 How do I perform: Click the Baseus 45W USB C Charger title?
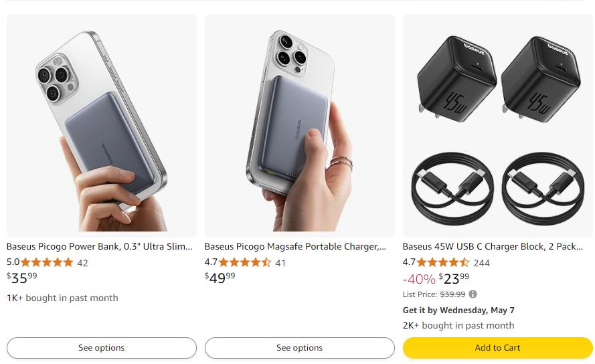click(x=493, y=247)
